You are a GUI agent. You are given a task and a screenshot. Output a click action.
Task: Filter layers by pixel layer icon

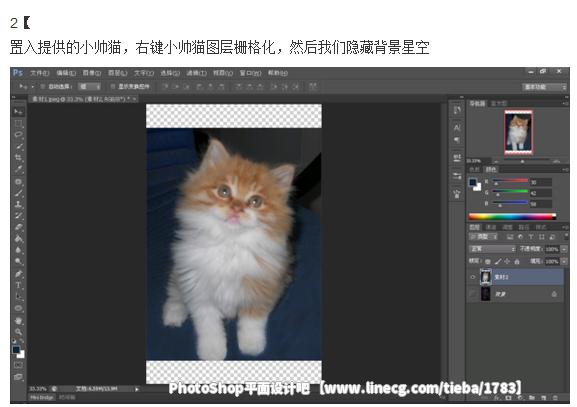tap(510, 237)
